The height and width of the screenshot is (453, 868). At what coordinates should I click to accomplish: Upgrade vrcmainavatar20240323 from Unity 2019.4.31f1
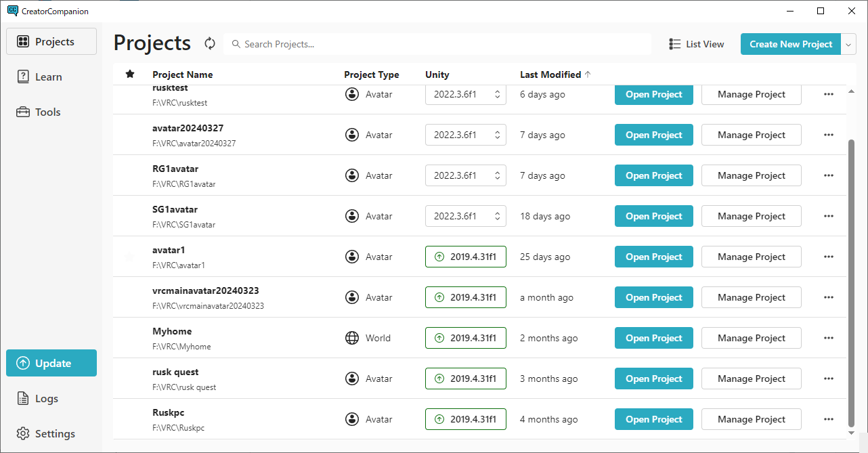[x=466, y=297]
